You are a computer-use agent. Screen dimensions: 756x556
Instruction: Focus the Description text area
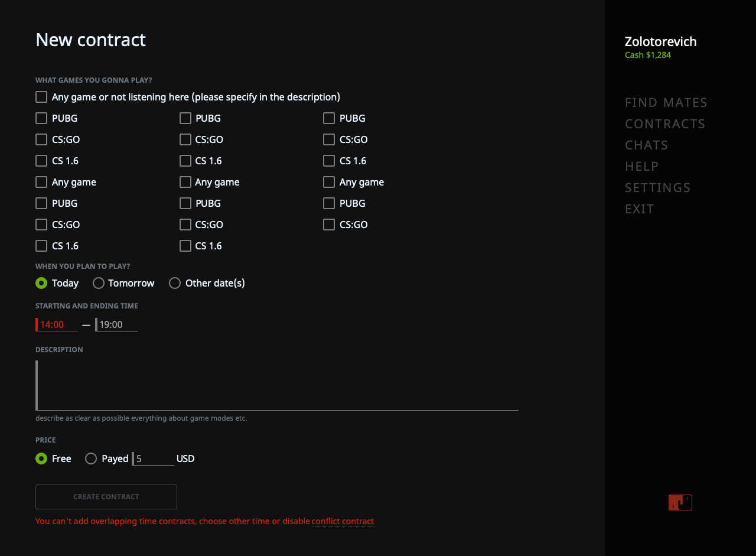tap(277, 385)
